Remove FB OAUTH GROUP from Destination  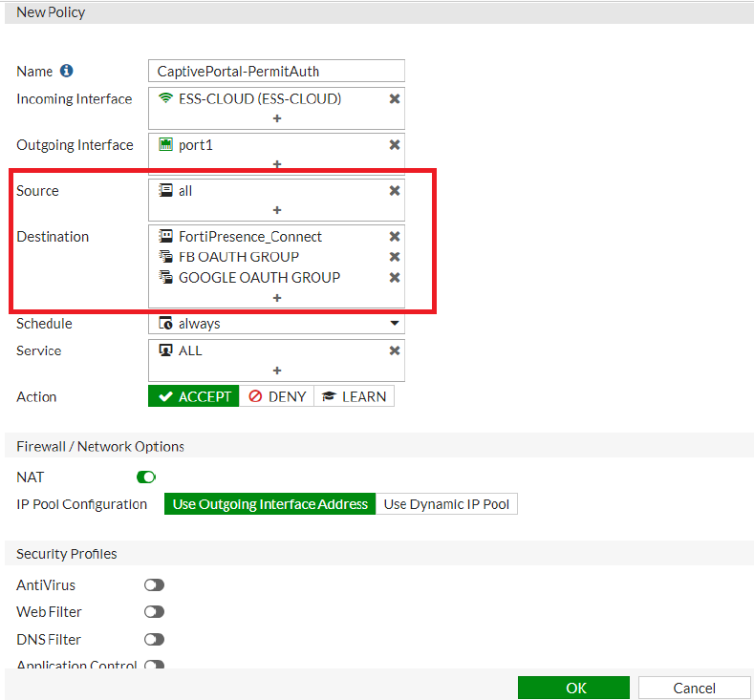[x=394, y=257]
